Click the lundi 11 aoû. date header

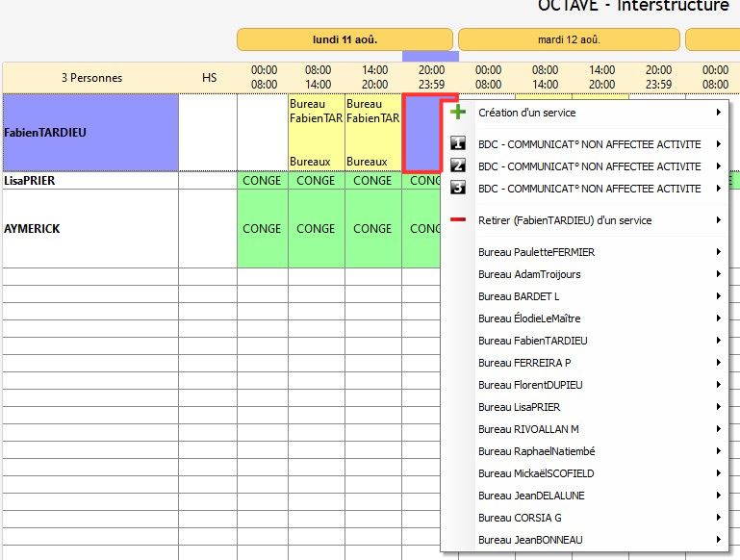click(344, 39)
